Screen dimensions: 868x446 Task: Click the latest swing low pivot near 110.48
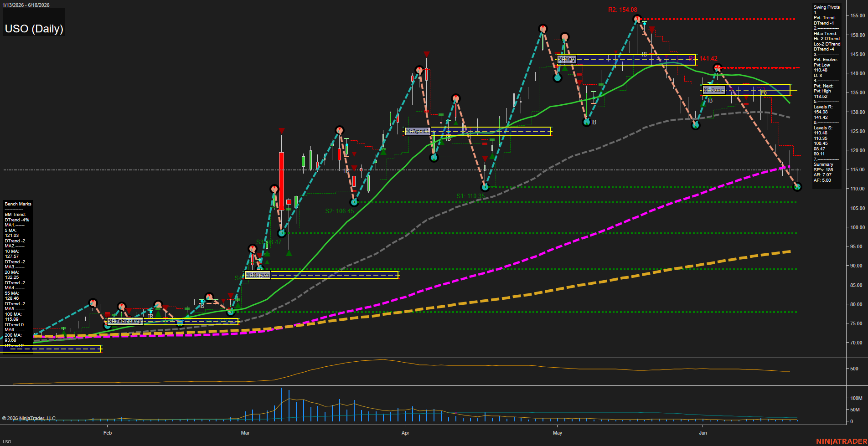tap(797, 187)
